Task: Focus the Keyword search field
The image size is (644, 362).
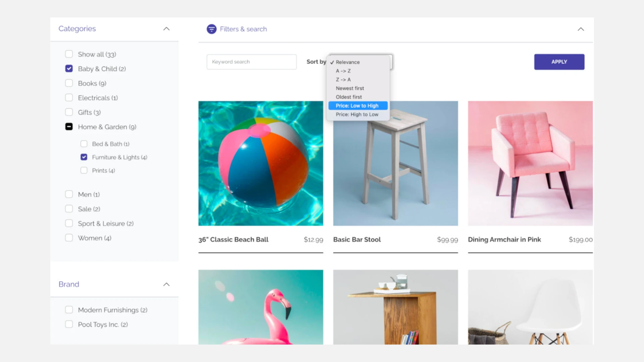Action: (x=252, y=62)
